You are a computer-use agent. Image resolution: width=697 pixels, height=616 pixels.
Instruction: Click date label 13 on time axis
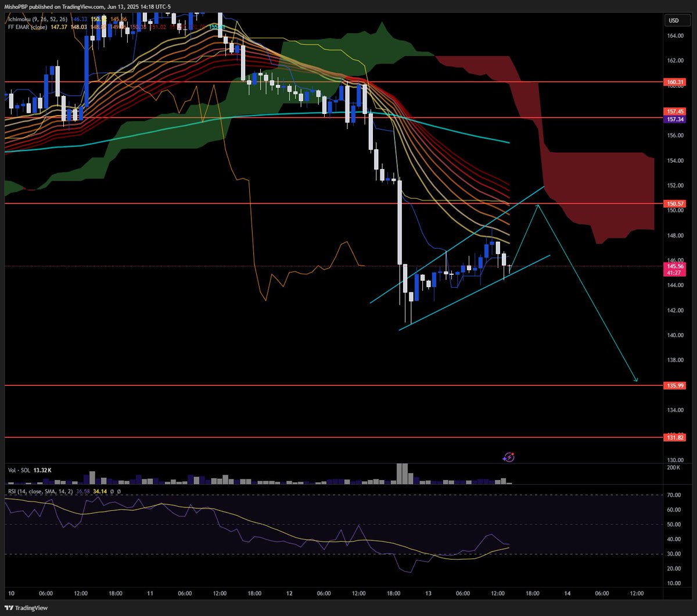coord(427,593)
